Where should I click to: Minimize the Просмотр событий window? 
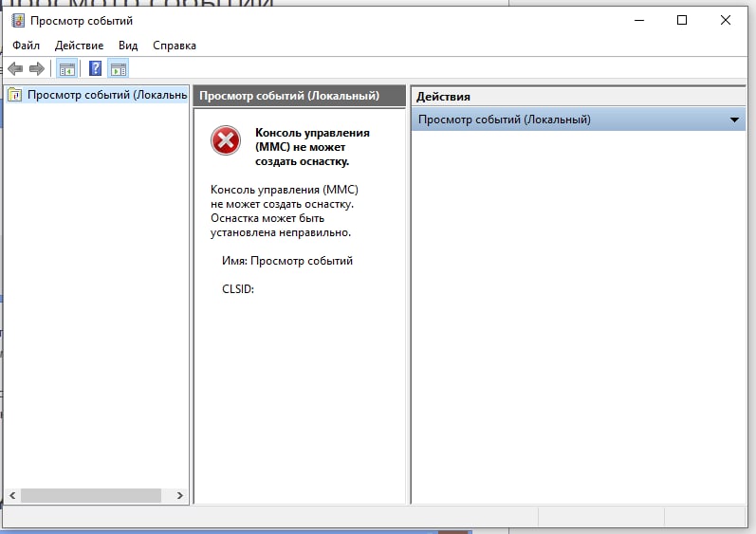point(639,20)
